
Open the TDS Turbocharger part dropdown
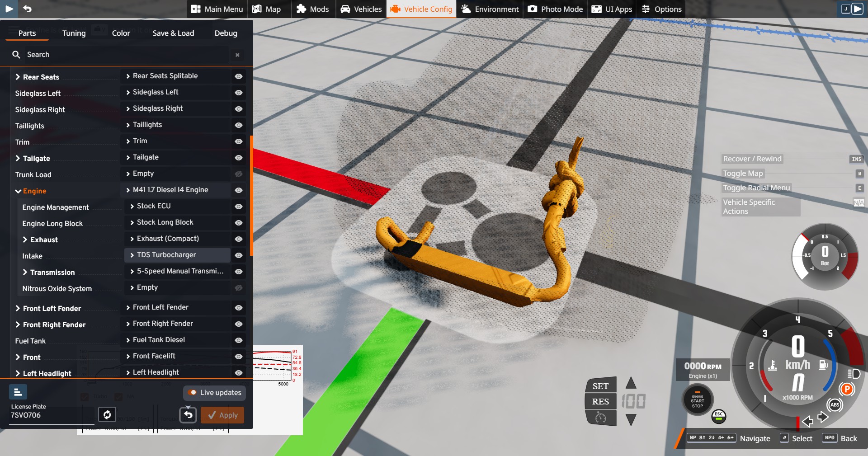[177, 255]
